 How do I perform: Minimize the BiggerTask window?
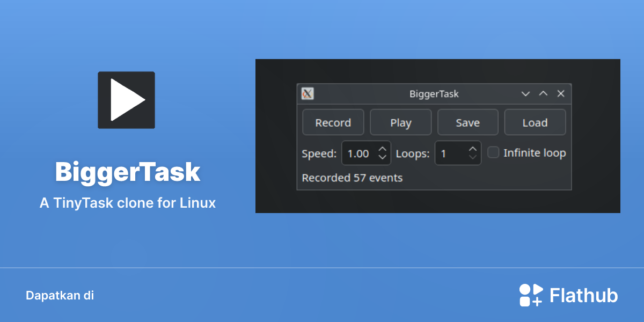(526, 93)
